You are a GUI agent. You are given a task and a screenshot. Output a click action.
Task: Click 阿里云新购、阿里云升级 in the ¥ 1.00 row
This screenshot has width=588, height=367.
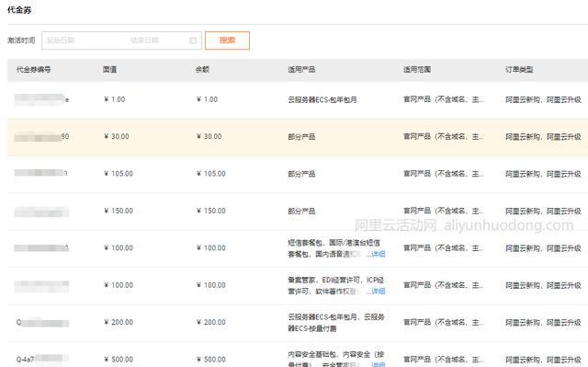tap(543, 100)
